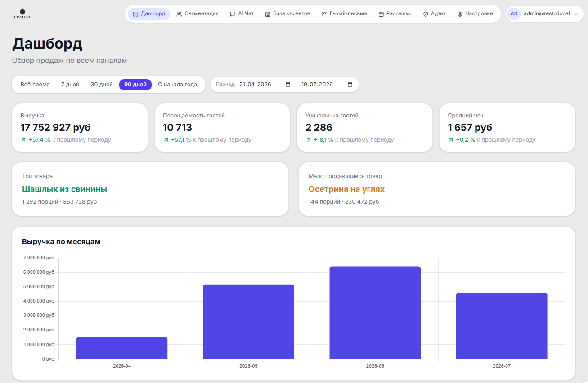
Task: Click the Уникальных гостей value 2 286
Action: [319, 128]
